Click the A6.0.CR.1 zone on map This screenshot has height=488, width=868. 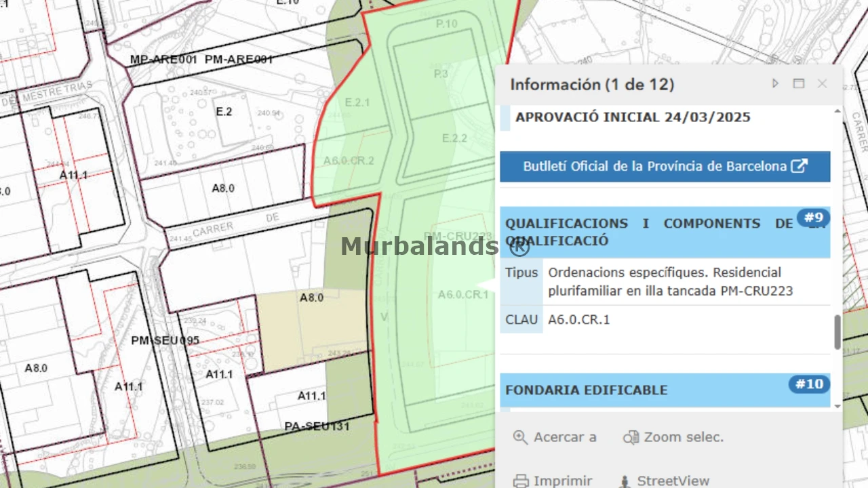(463, 295)
